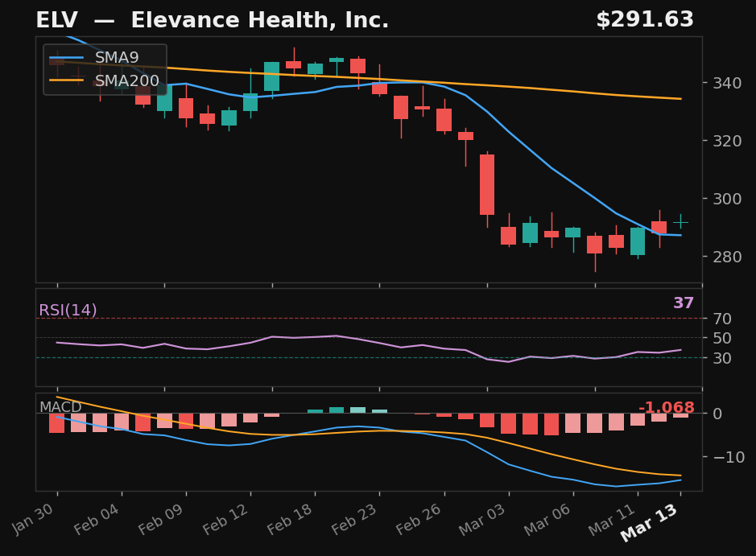
Task: Click the purple RSI value reading 37
Action: tap(684, 303)
